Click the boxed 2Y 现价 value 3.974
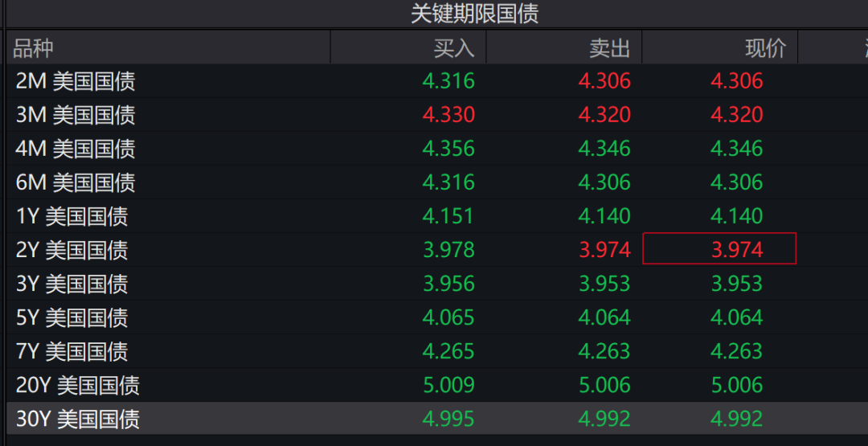This screenshot has height=446, width=868. (x=737, y=250)
